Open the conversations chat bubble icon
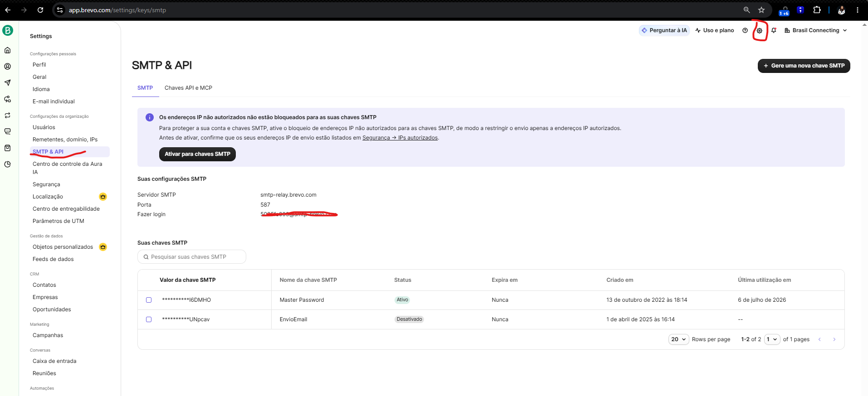The width and height of the screenshot is (868, 396). [x=8, y=132]
